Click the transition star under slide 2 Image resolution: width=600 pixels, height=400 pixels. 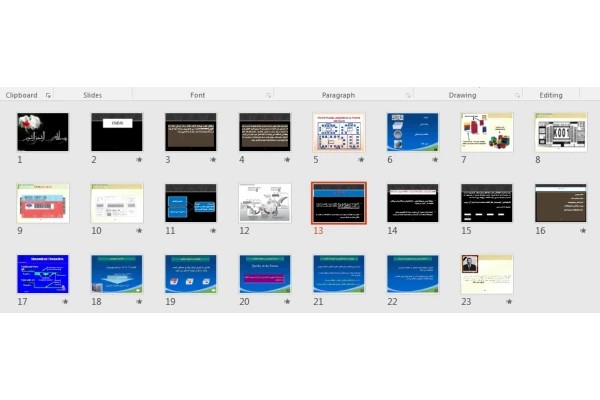click(139, 160)
